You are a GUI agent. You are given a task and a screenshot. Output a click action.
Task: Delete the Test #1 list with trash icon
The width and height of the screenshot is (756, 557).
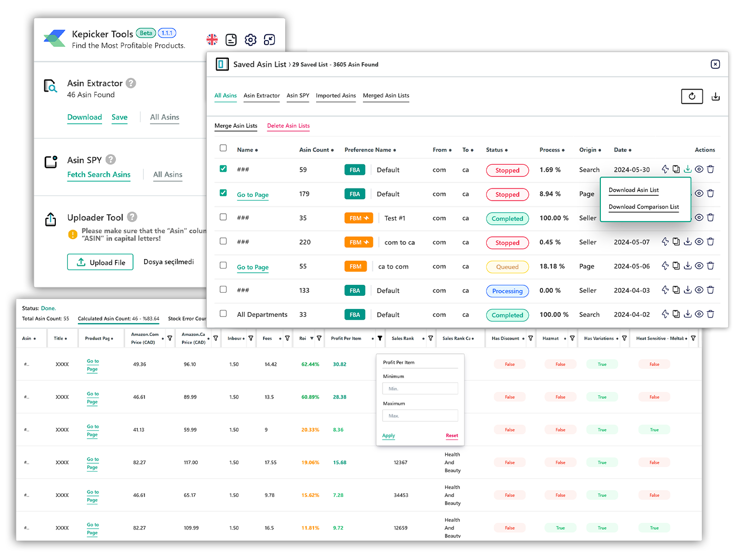[711, 217]
